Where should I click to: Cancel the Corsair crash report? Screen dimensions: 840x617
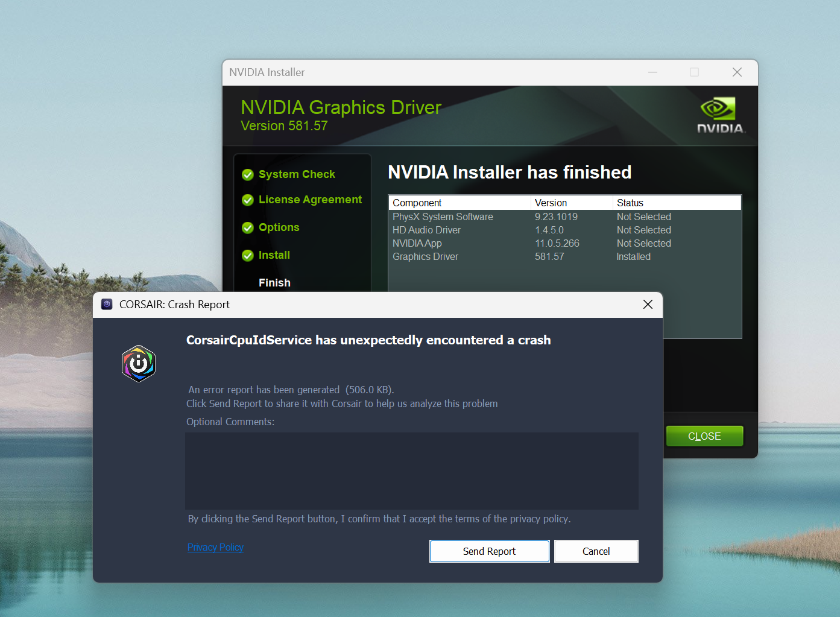596,551
